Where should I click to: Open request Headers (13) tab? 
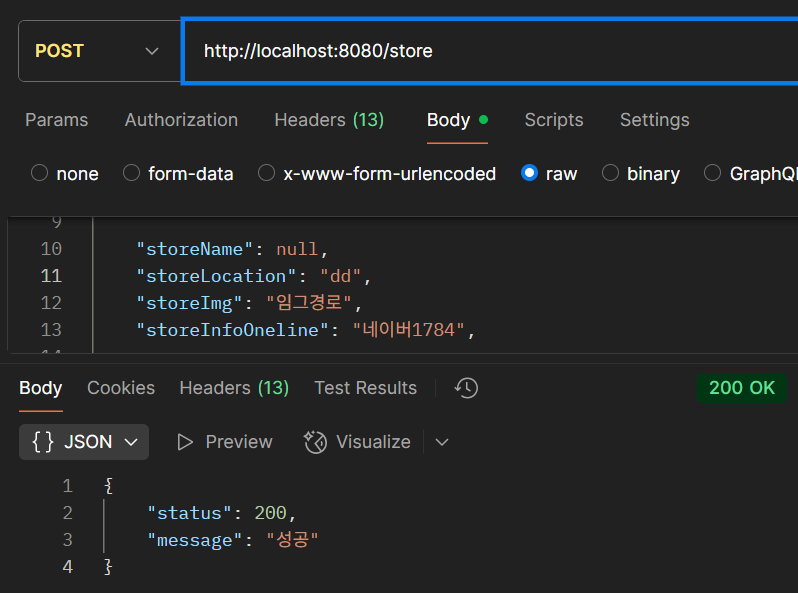pos(329,120)
